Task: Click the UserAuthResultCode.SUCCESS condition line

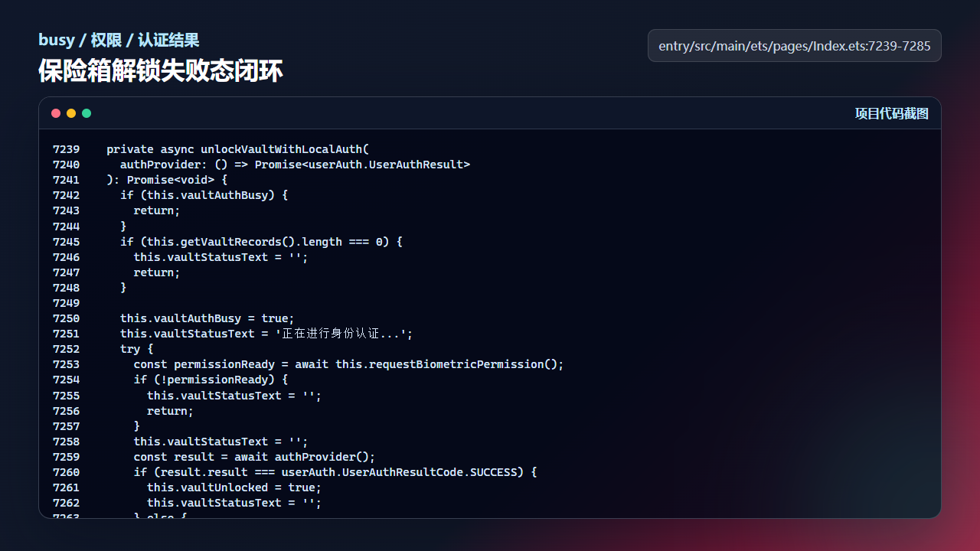Action: click(335, 471)
